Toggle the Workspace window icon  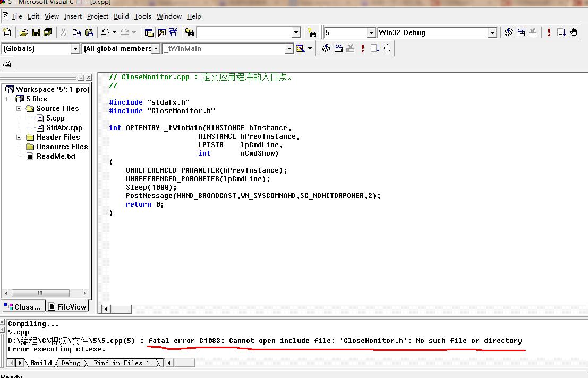pyautogui.click(x=149, y=32)
